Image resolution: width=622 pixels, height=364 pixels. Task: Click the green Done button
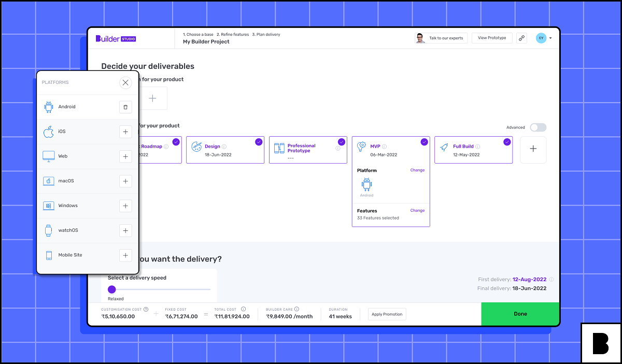coord(520,314)
